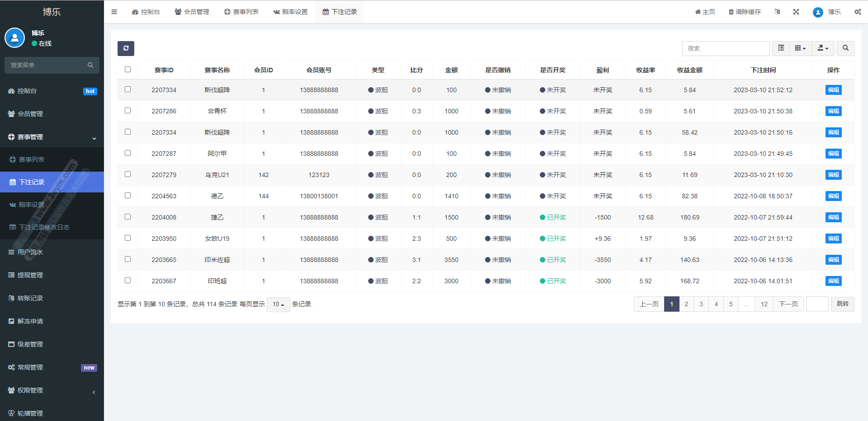Screen dimensions: 868x421
Task: Click the fullscreen icon in top bar
Action: click(796, 12)
